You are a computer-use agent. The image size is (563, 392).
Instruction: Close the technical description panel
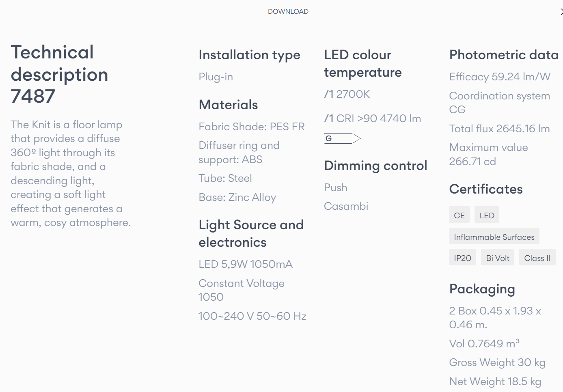pos(561,12)
